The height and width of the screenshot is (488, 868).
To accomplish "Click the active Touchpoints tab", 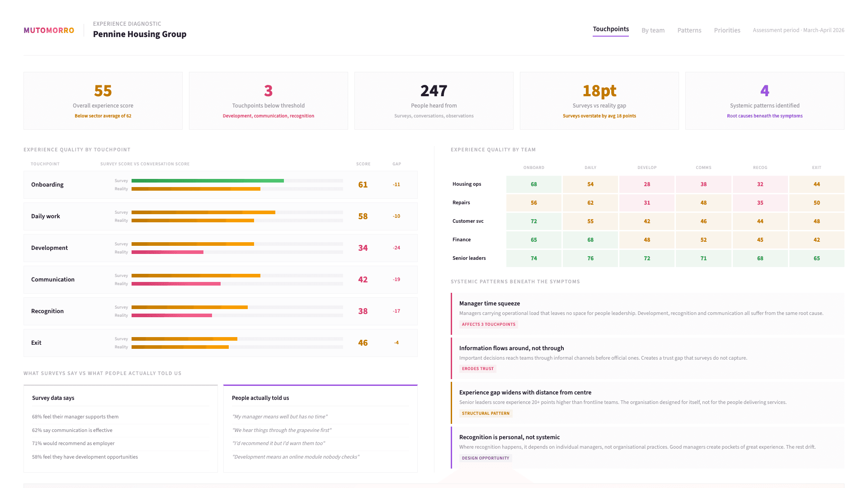I will (610, 29).
